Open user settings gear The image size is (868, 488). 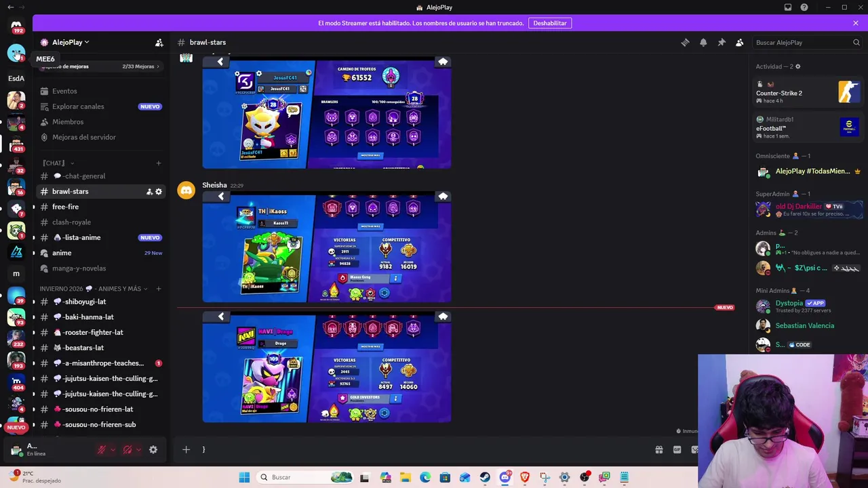pyautogui.click(x=153, y=449)
